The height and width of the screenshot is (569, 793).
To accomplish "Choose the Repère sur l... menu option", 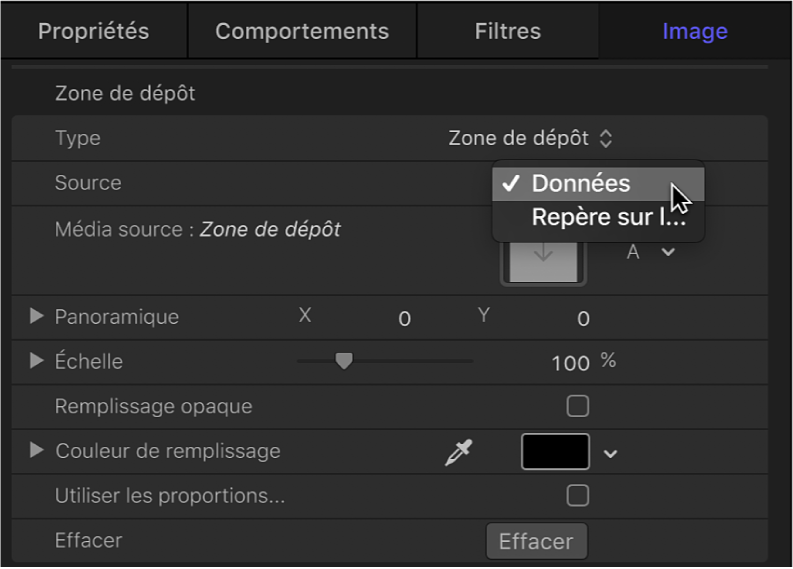I will [x=608, y=217].
